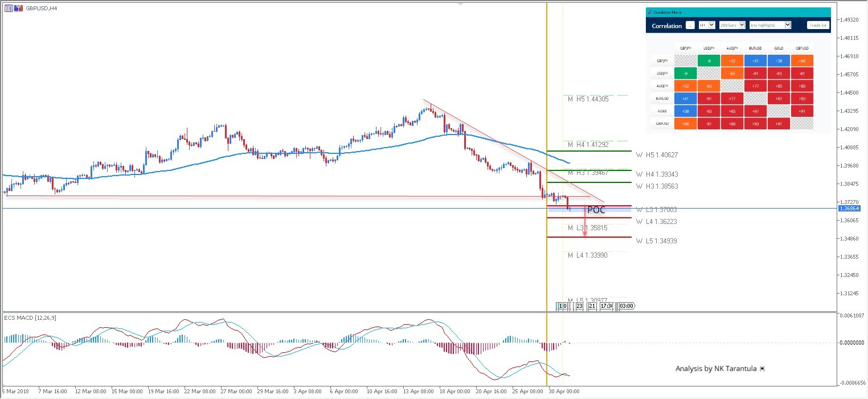
Task: Click +52 cell in GBPJPY row
Action: 732,60
